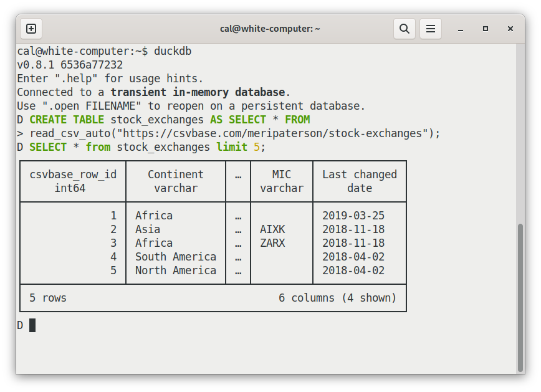Minimize the terminal window
The height and width of the screenshot is (392, 541).
(x=460, y=29)
